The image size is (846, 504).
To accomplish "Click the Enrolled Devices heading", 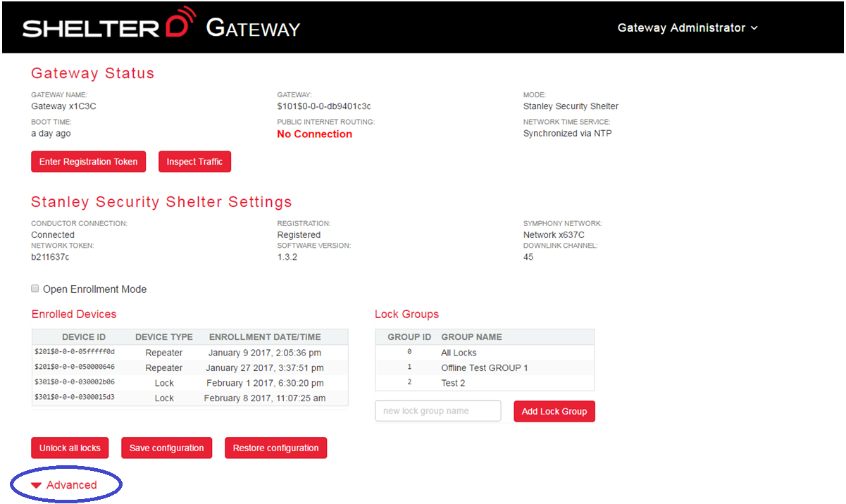I will [x=74, y=314].
